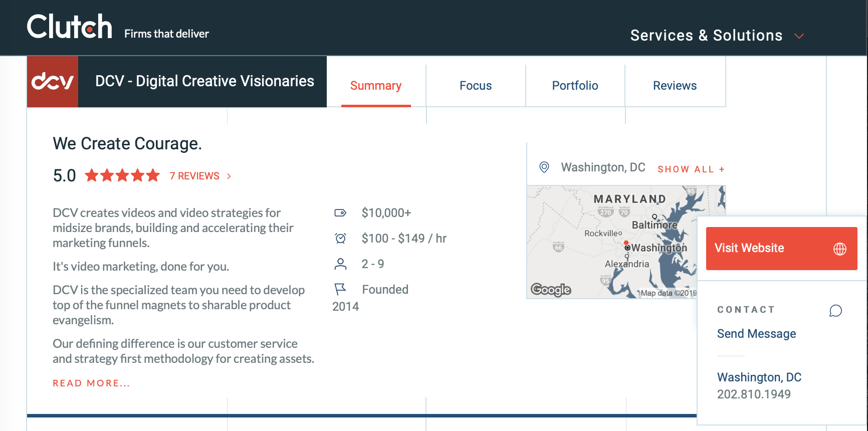Open the Portfolio tab
The width and height of the screenshot is (868, 431).
pyautogui.click(x=575, y=86)
